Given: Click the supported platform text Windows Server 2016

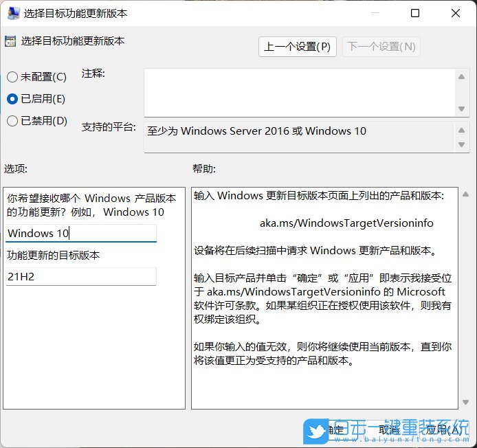Looking at the screenshot, I should coord(234,131).
